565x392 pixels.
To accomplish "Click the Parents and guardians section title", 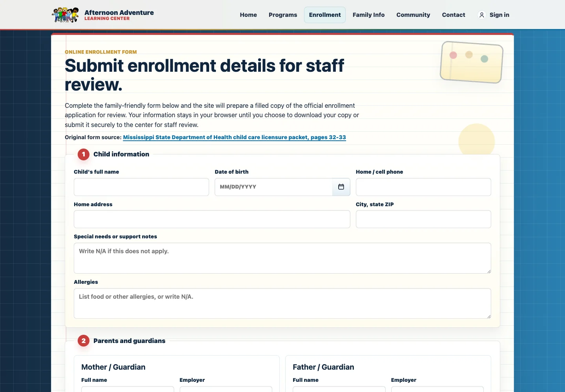I will (x=129, y=341).
